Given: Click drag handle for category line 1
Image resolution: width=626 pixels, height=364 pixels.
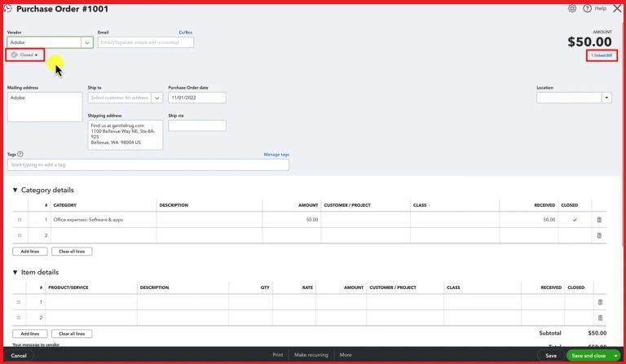Looking at the screenshot, I should [20, 220].
